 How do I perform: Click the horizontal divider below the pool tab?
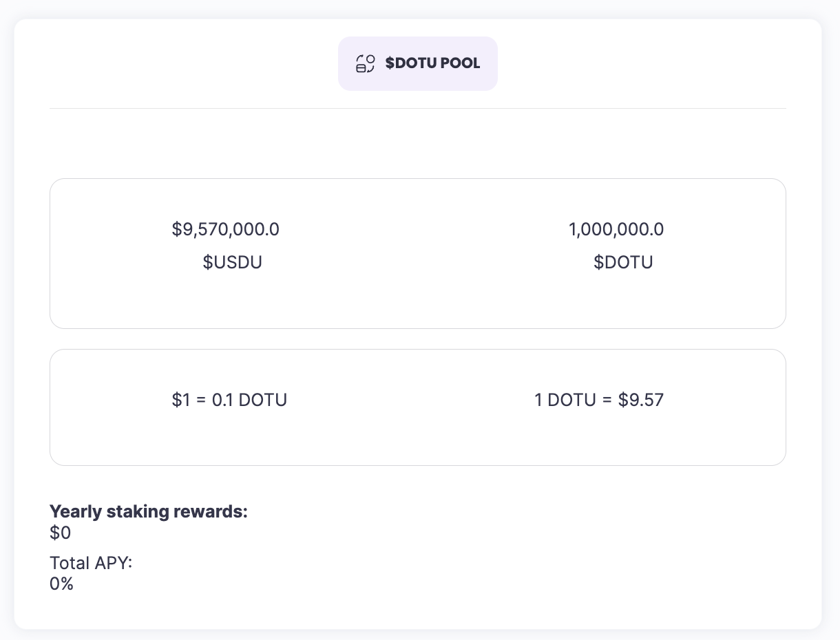[x=417, y=108]
